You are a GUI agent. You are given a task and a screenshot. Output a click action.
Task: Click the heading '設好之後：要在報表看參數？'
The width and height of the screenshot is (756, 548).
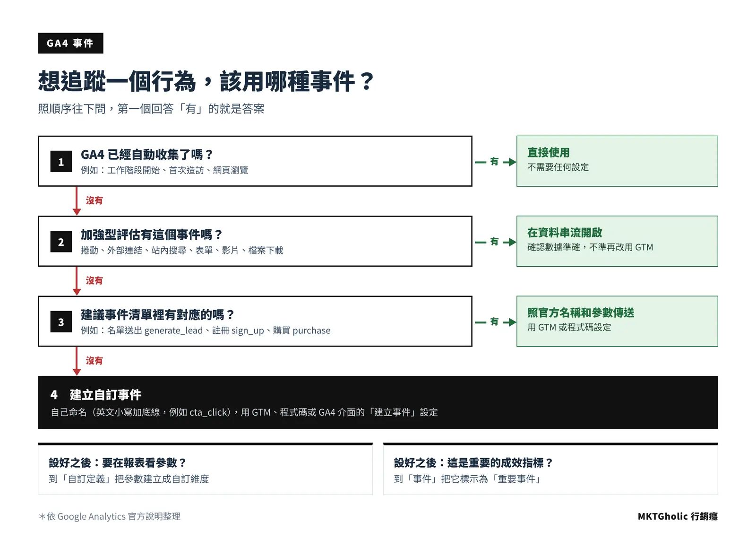click(118, 462)
